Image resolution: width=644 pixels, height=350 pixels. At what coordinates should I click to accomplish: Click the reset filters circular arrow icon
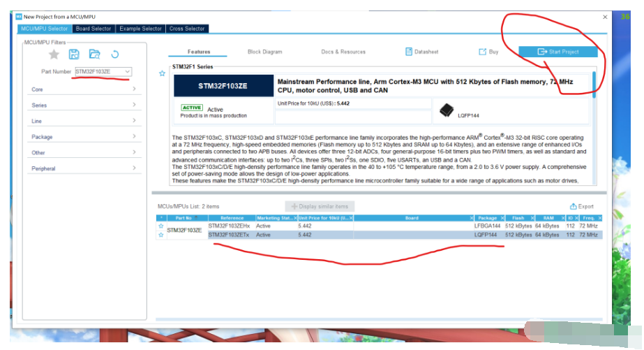115,54
